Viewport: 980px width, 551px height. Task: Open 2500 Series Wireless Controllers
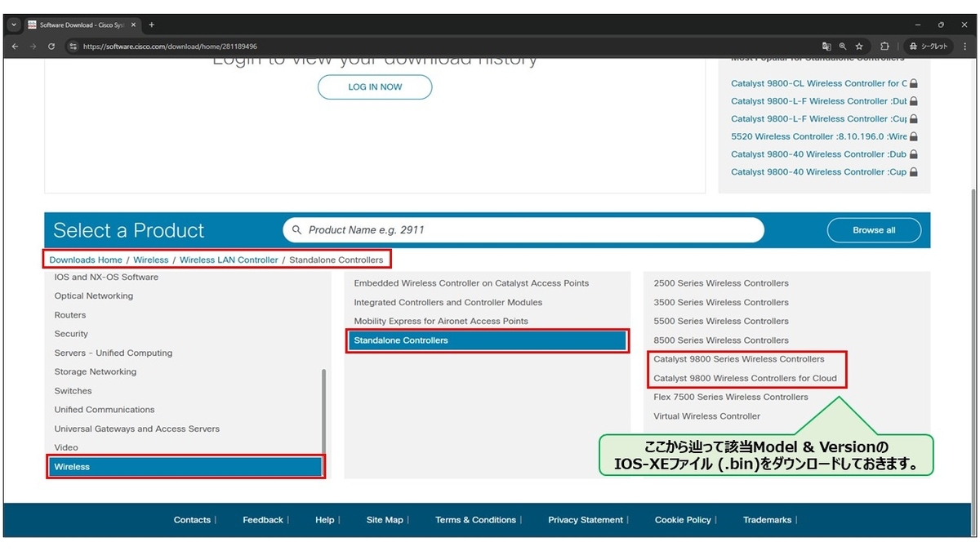721,283
